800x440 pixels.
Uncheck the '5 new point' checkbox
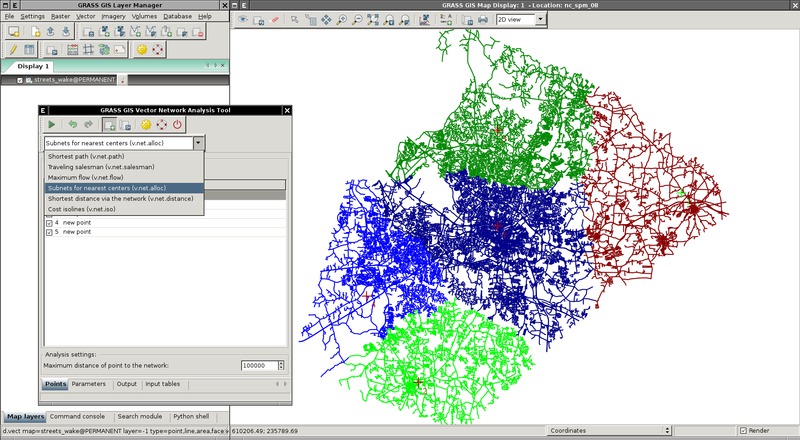49,231
